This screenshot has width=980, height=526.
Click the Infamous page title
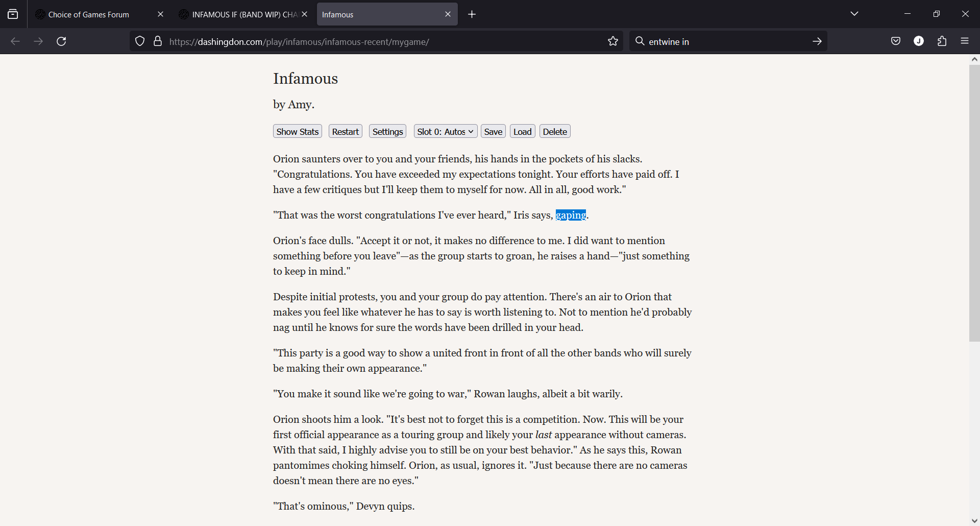pyautogui.click(x=305, y=79)
